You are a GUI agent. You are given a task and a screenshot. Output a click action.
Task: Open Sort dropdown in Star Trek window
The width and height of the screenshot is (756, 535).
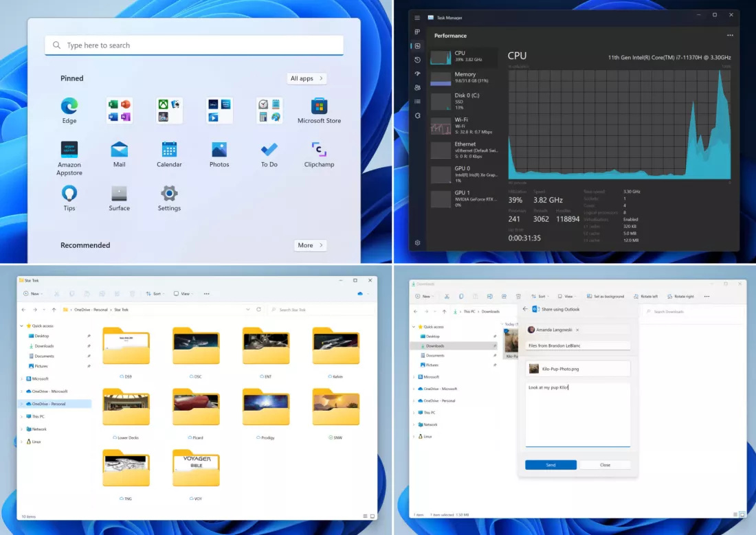[154, 293]
